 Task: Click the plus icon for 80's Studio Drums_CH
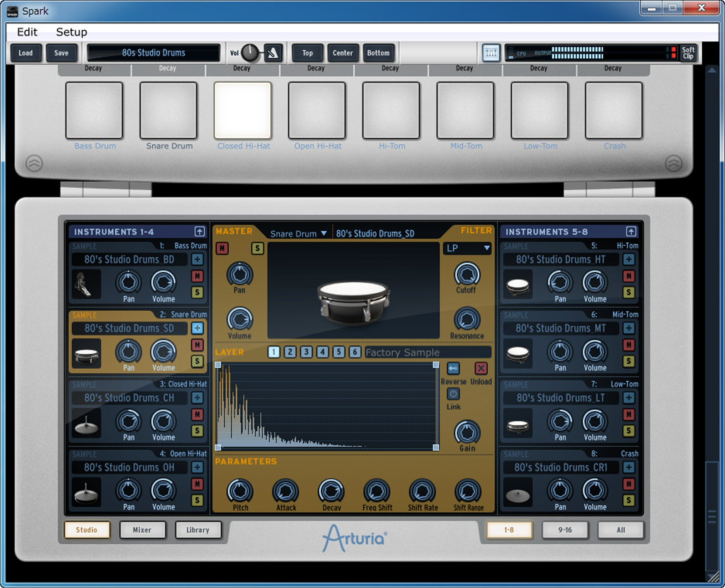click(197, 398)
